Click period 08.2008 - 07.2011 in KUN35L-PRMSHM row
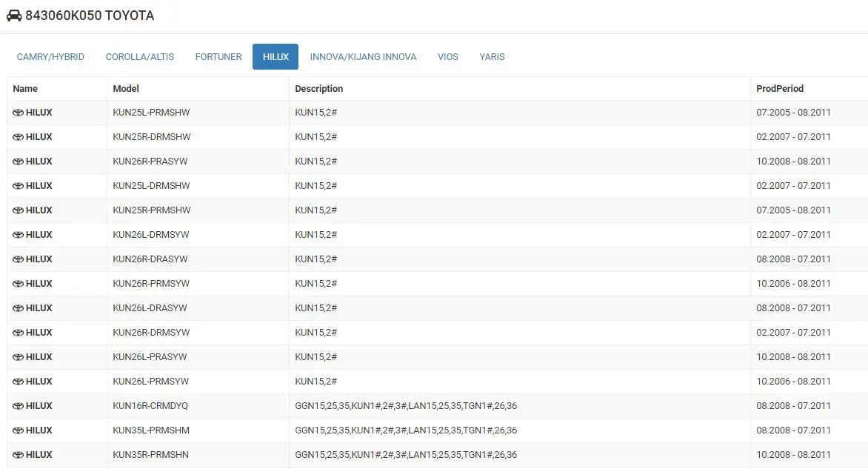 [x=793, y=430]
